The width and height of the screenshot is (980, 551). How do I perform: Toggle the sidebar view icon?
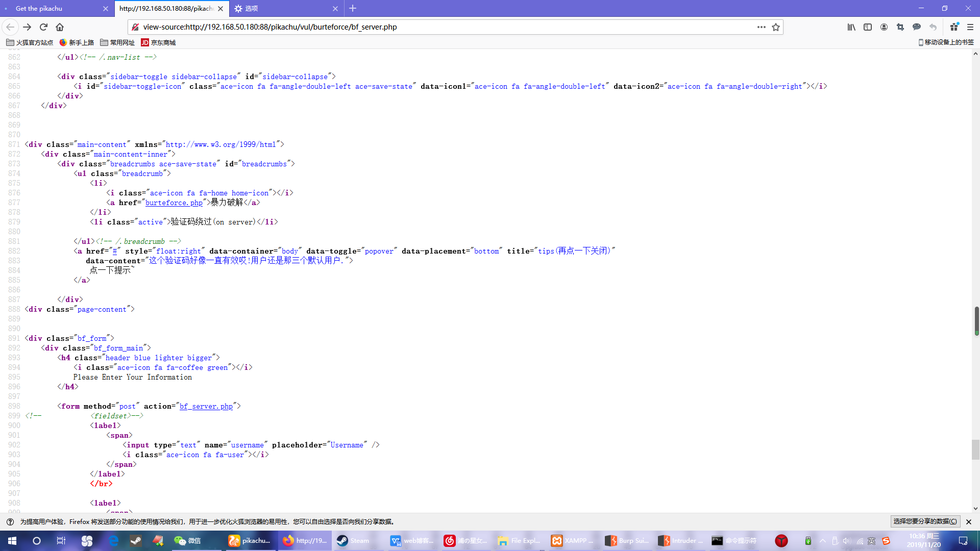(x=868, y=27)
